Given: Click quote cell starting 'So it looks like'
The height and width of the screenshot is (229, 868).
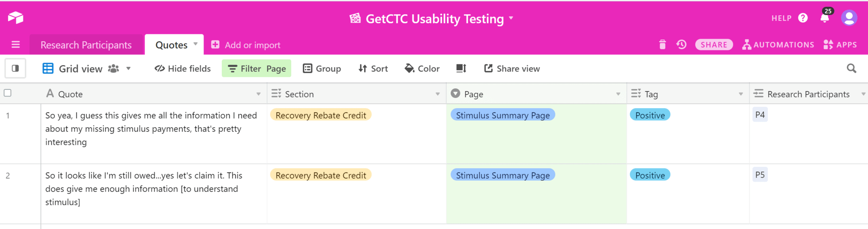Looking at the screenshot, I should tap(154, 194).
